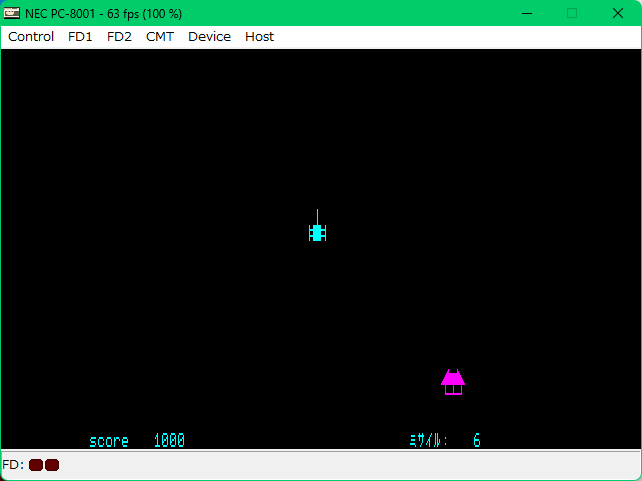Click the 'FD:' status bar label
Image resolution: width=642 pixels, height=481 pixels.
pos(13,465)
